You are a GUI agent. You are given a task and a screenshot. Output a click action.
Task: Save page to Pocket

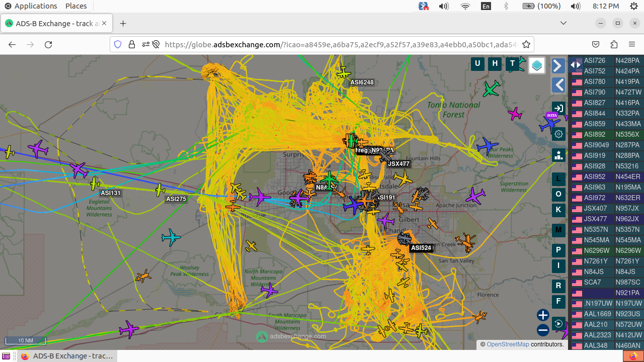[x=596, y=44]
